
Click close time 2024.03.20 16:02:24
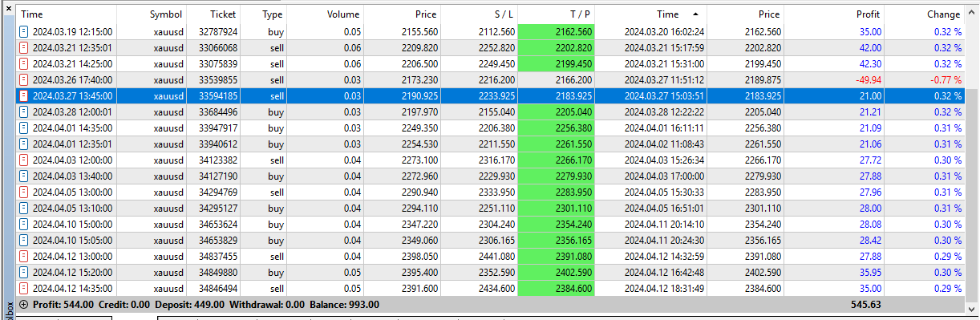coord(665,32)
